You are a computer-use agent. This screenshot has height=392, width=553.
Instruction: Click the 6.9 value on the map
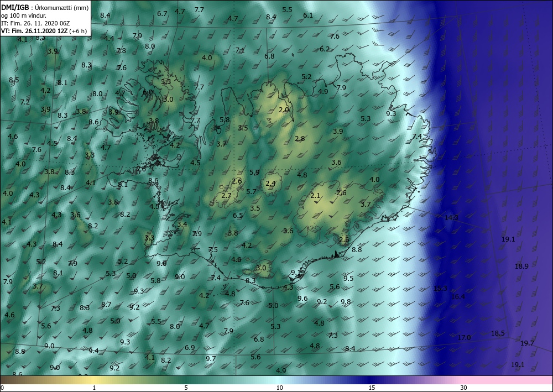click(190, 348)
